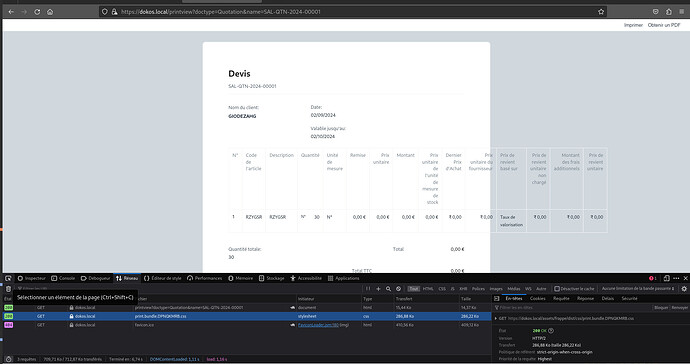Open the Applications tab
Image resolution: width=690 pixels, height=364 pixels.
(343, 278)
